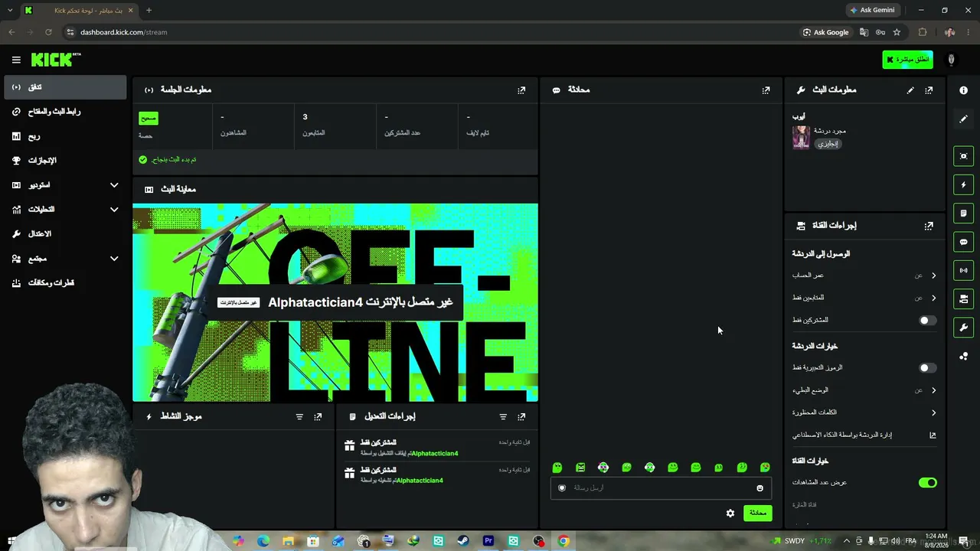Pop out the إجراءات القناة channel actions panel
The image size is (980, 551).
click(x=929, y=226)
